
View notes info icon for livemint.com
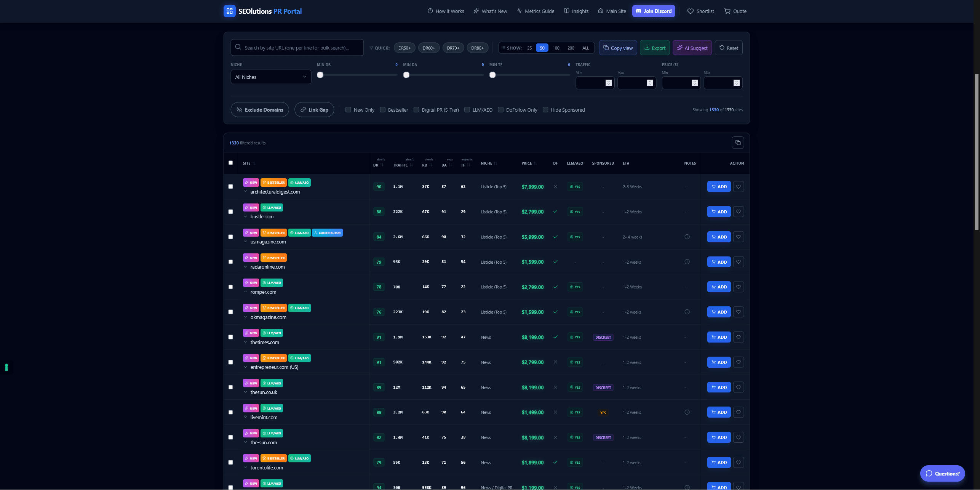[x=687, y=412]
